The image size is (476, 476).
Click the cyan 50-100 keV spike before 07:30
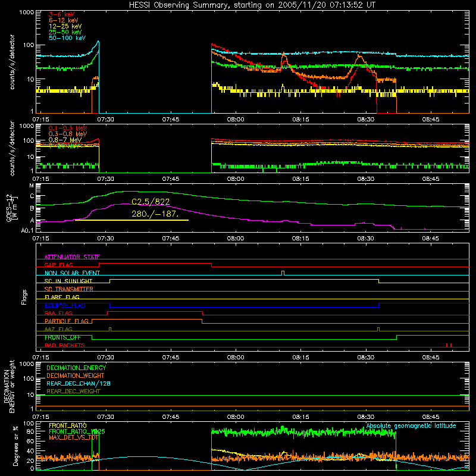point(98,42)
